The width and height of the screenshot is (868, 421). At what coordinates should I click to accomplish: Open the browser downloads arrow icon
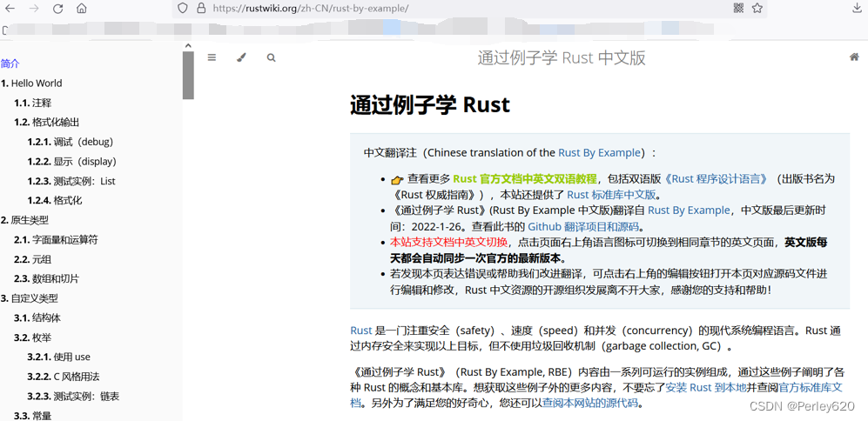coord(857,8)
